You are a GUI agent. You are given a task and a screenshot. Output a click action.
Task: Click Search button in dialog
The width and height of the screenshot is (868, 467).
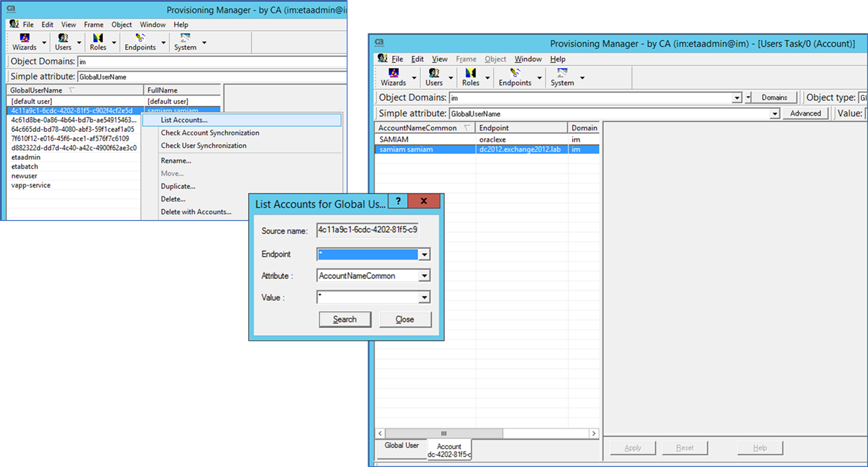point(345,319)
